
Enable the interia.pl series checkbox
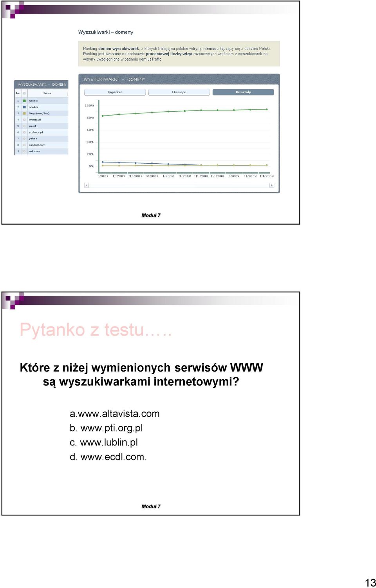[24, 119]
